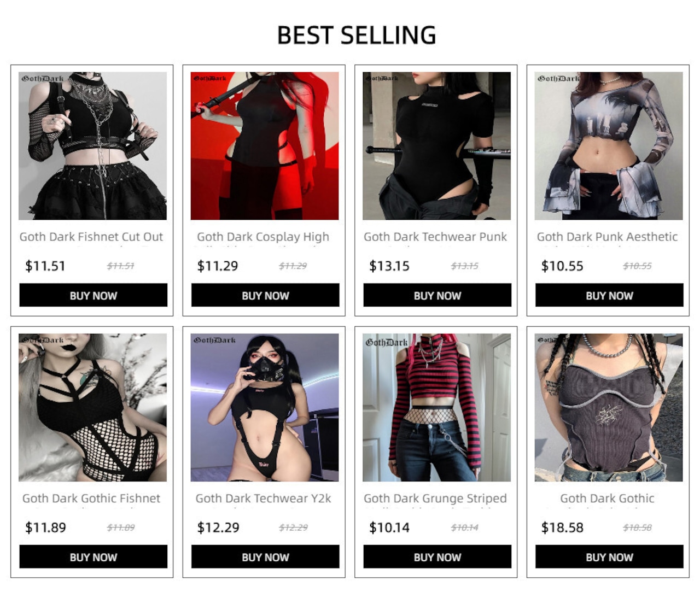Open the Goth Dark Techwear Punk bodysuit image
700x604 pixels.
(436, 146)
